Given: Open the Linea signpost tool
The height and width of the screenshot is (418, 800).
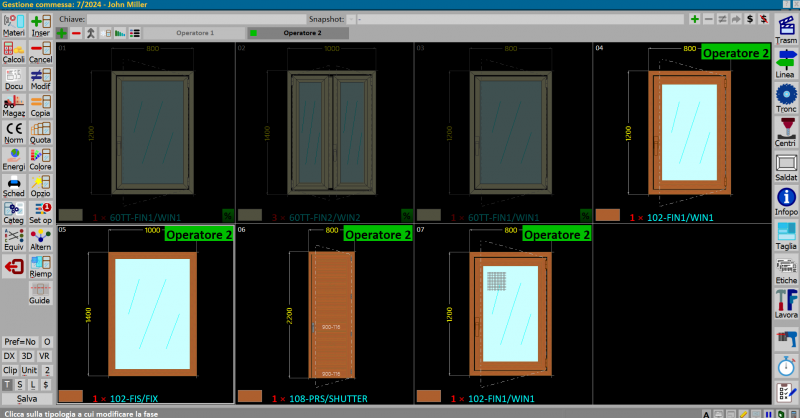Looking at the screenshot, I should click(x=786, y=63).
